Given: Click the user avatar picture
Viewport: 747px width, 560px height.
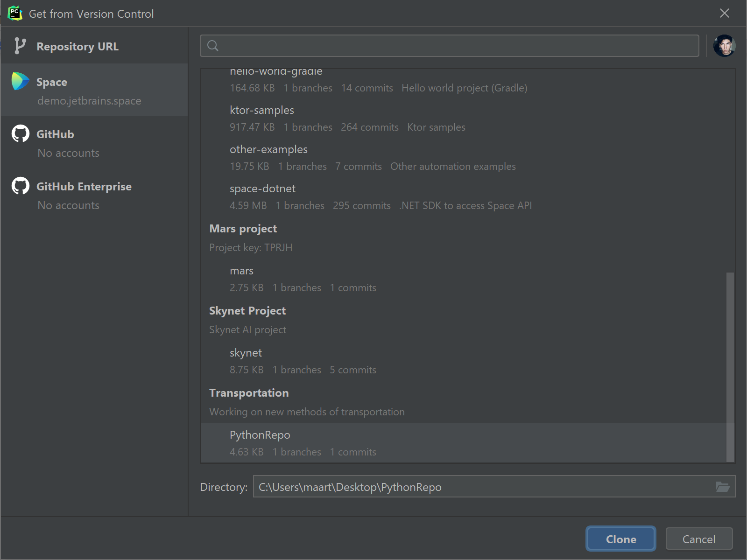Looking at the screenshot, I should click(x=724, y=46).
